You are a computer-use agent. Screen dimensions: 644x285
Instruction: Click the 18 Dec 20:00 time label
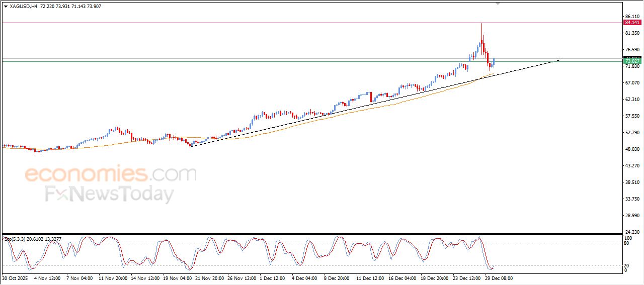[435, 277]
